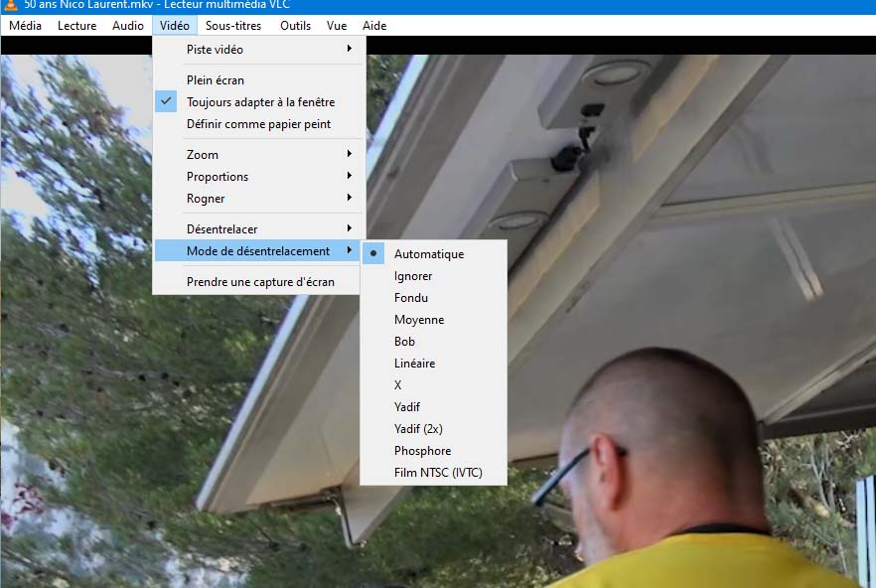Viewport: 876px width, 588px height.
Task: Open the Audio menu
Action: (128, 26)
